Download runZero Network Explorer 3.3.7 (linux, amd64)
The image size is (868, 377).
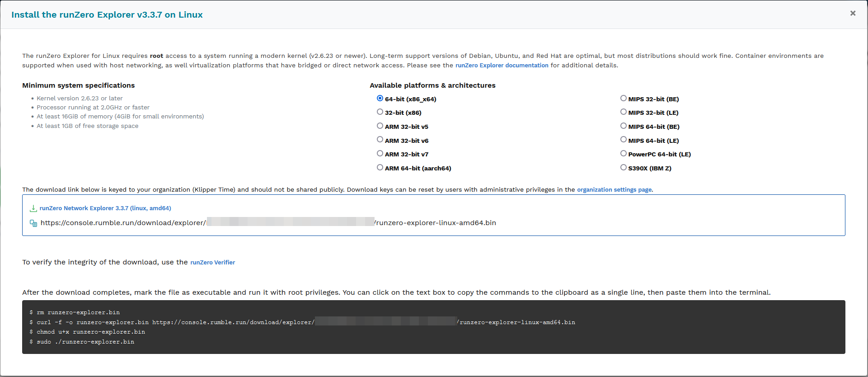pyautogui.click(x=105, y=208)
